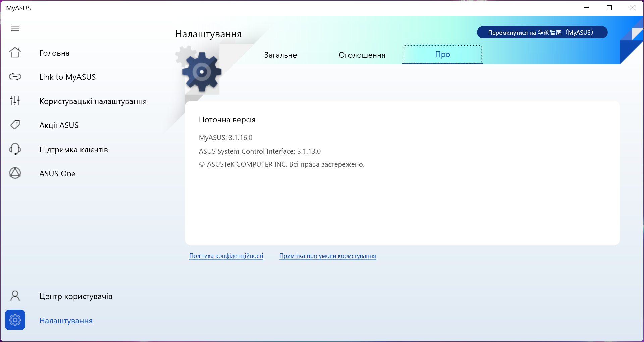
Task: Click the Поточна версія heading
Action: (x=227, y=120)
